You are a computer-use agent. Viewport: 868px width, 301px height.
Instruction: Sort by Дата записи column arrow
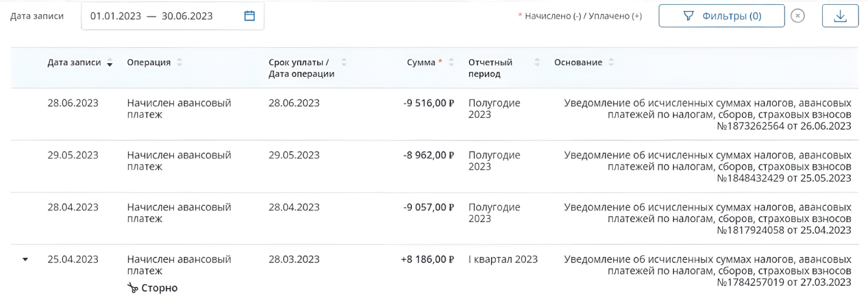pyautogui.click(x=110, y=63)
